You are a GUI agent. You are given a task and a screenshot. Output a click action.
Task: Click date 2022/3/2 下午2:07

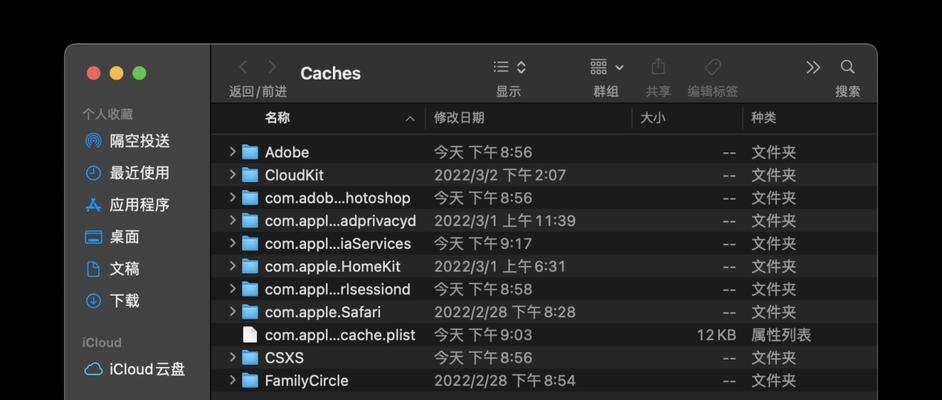pos(500,175)
